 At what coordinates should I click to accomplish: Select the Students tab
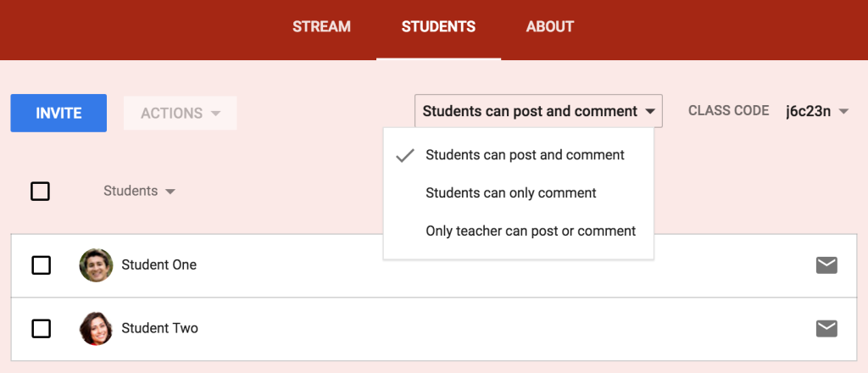(x=438, y=26)
